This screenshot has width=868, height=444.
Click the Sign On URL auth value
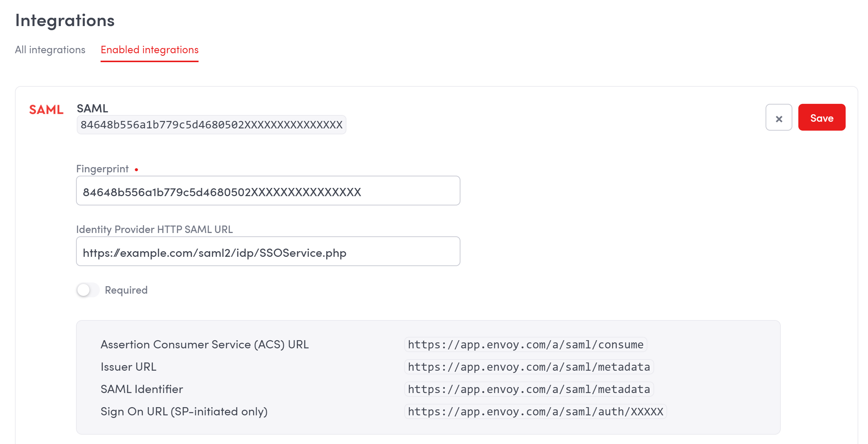[x=535, y=412]
